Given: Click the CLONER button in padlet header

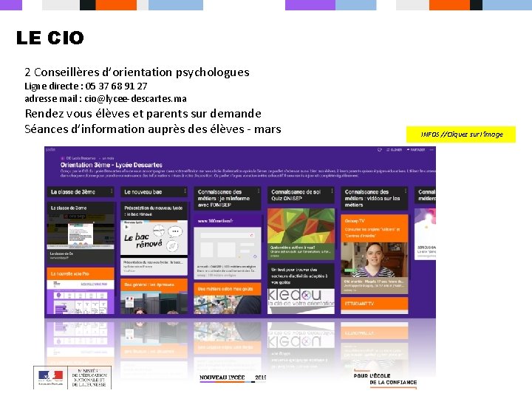Looking at the screenshot, I should tap(395, 149).
